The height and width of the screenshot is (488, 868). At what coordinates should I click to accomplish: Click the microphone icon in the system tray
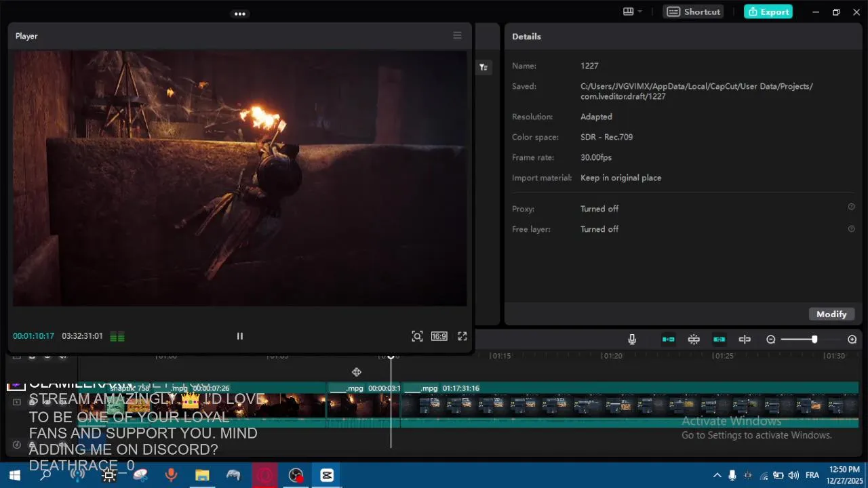(732, 475)
